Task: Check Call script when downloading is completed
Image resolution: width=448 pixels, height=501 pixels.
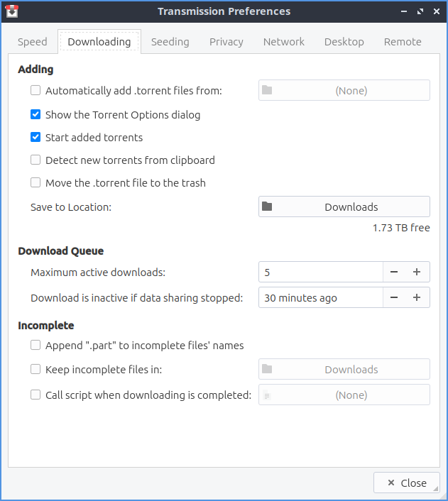Action: [x=35, y=395]
